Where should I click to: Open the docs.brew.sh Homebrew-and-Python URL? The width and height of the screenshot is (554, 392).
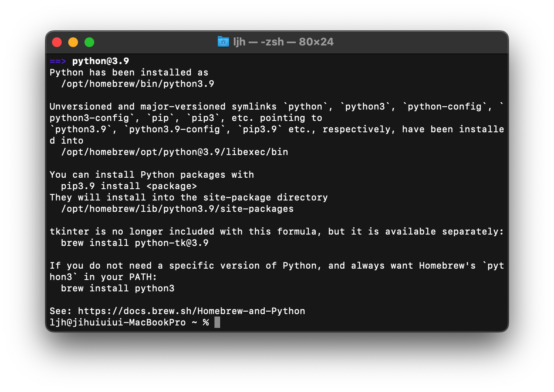(x=191, y=311)
